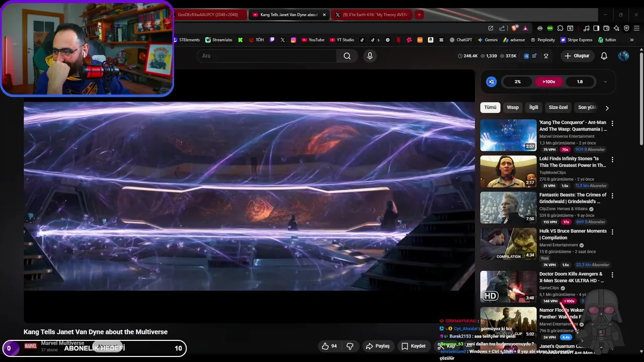Open the Gemini bookmark
The width and height of the screenshot is (644, 362).
[x=488, y=40]
